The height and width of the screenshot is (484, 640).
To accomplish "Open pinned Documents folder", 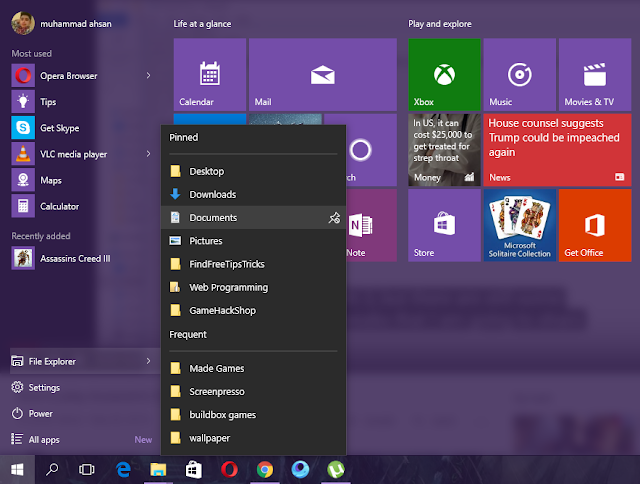I will [253, 218].
